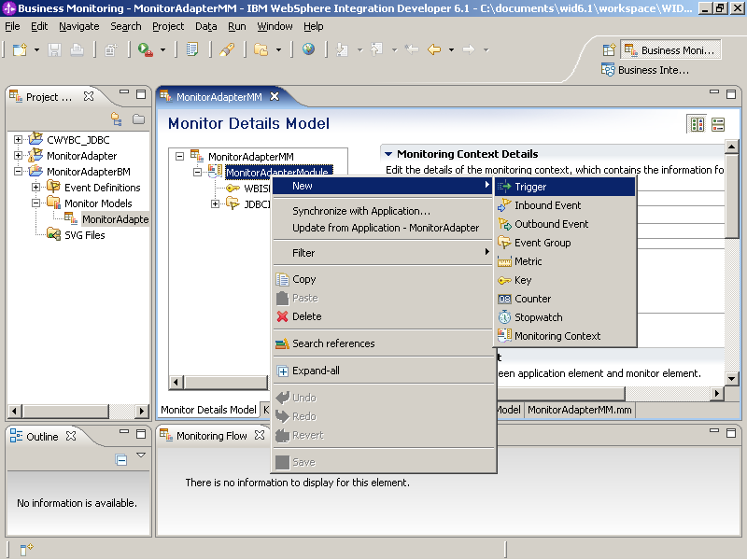Click the Business Integration perspective button
The width and height of the screenshot is (747, 560).
(x=645, y=70)
